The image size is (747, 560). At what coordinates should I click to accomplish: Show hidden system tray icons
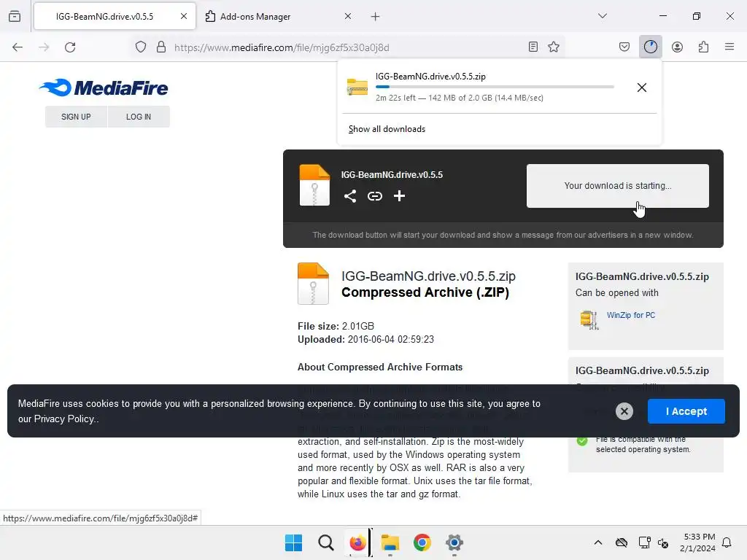point(598,542)
